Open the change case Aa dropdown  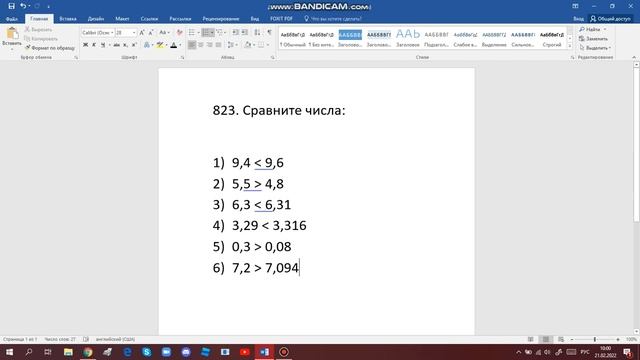tap(164, 32)
